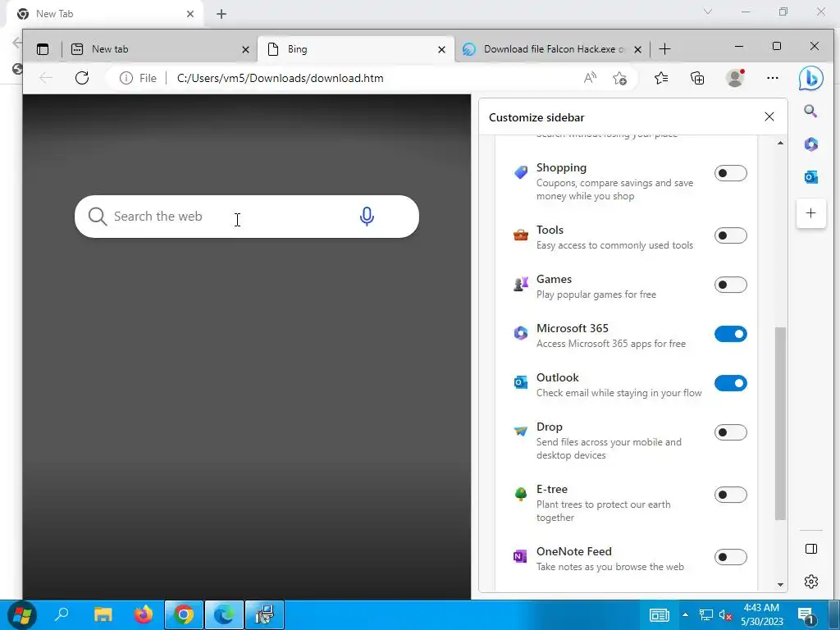Select Microsoft 365 row title text
The image size is (840, 630).
(x=572, y=328)
